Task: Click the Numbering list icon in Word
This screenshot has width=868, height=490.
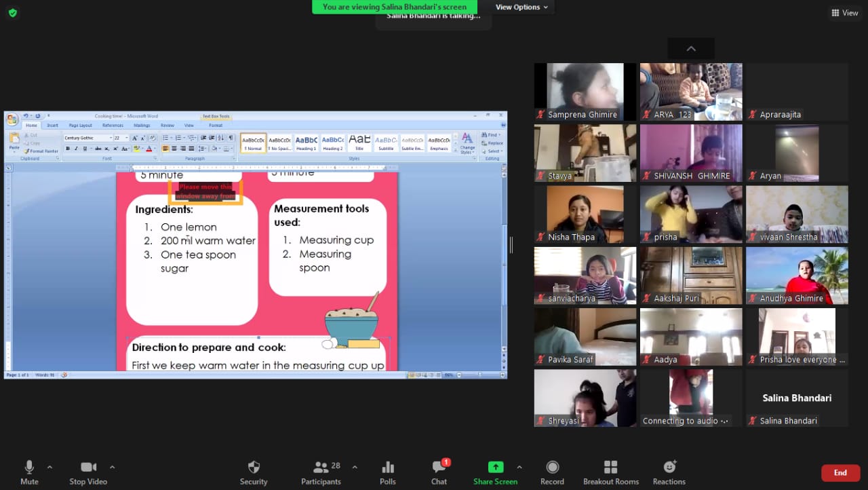Action: (x=178, y=138)
